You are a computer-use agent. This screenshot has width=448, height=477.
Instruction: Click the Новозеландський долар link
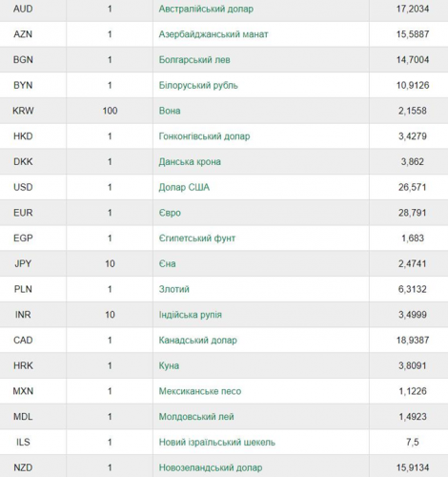(x=211, y=467)
